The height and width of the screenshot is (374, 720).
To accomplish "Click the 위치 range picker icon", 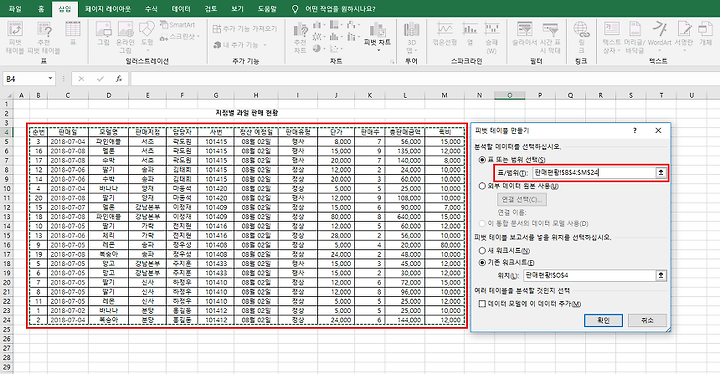I will [x=661, y=275].
